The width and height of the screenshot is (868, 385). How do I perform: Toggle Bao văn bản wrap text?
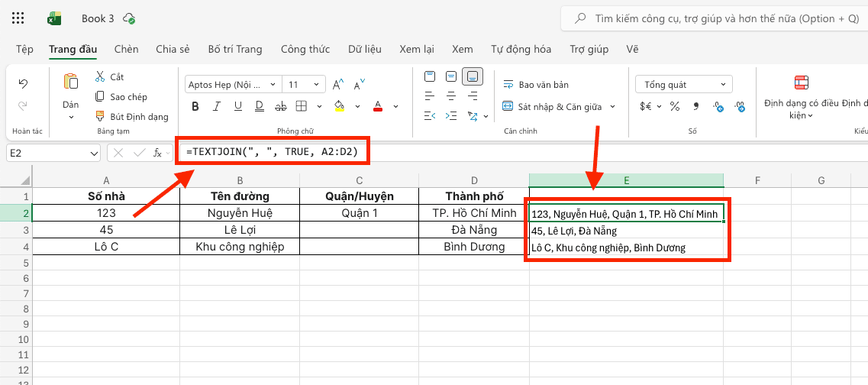pos(536,85)
